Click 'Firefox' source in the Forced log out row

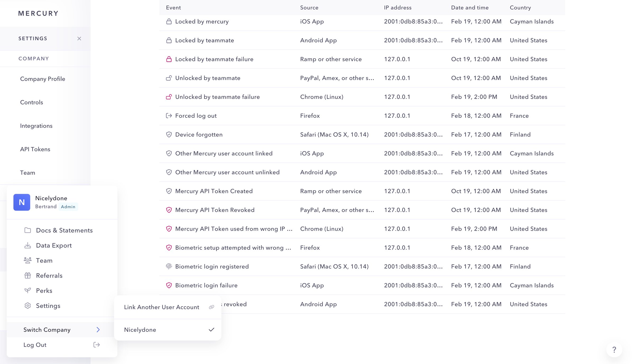coord(310,116)
